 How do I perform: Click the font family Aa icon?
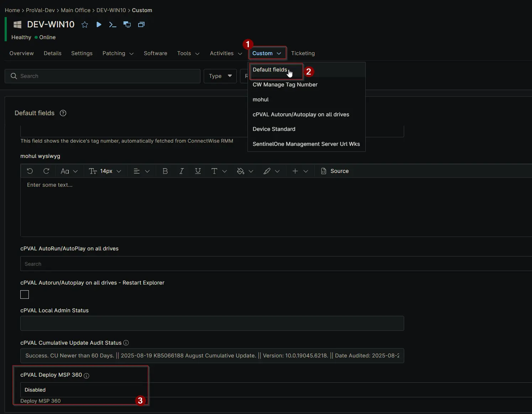tap(65, 171)
